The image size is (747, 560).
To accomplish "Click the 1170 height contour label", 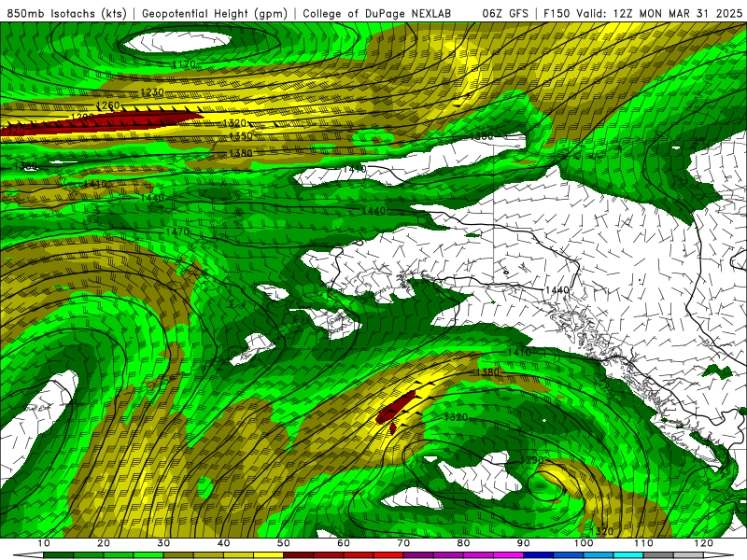I will point(184,64).
